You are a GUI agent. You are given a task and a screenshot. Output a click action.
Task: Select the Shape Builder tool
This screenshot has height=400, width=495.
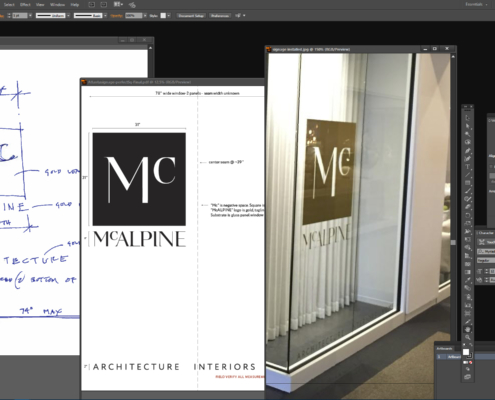(468, 248)
